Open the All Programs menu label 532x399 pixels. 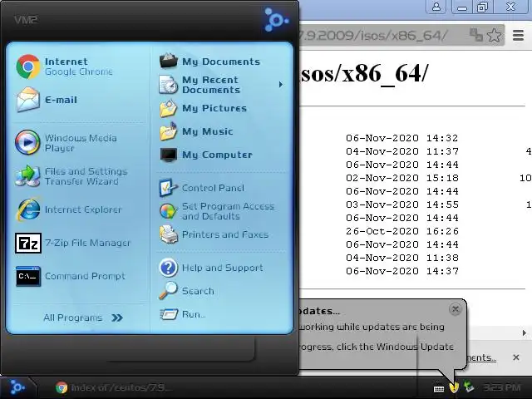pyautogui.click(x=73, y=318)
